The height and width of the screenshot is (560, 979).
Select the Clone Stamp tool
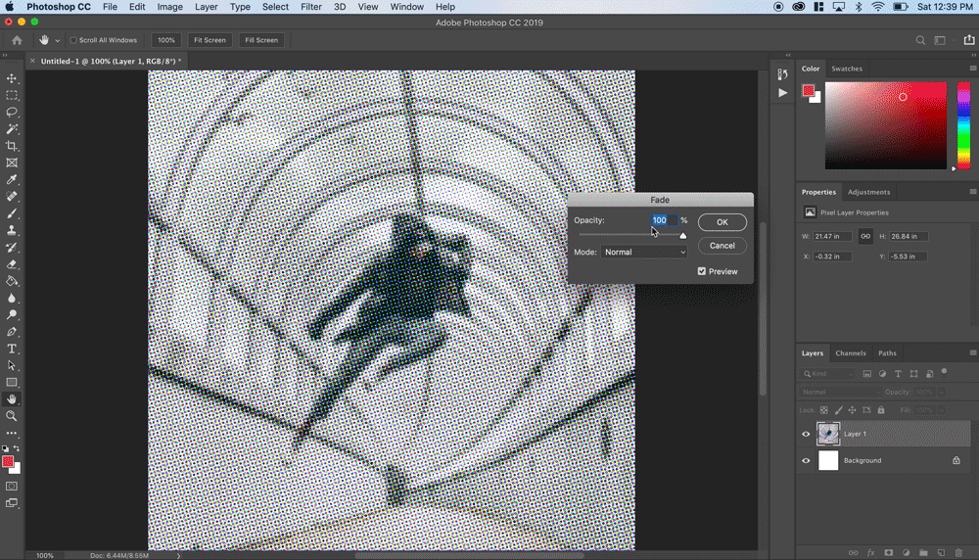(12, 230)
